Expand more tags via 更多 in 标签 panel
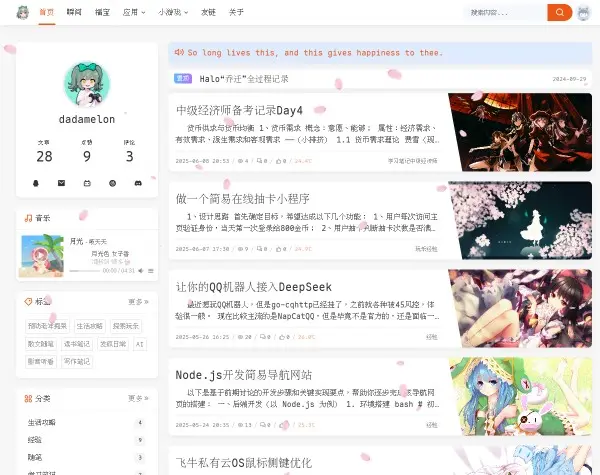The image size is (600, 475). (x=138, y=301)
